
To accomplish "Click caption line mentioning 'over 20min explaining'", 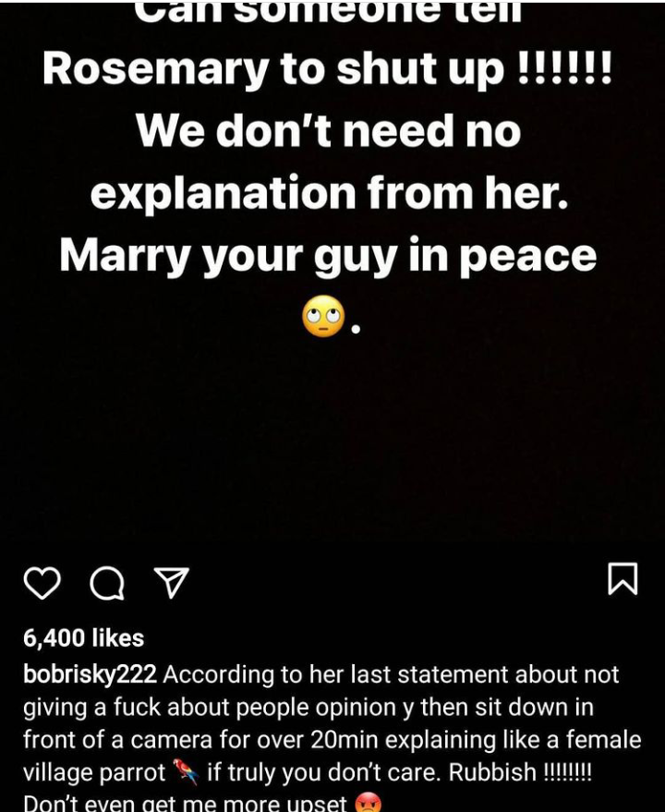I will point(332,740).
